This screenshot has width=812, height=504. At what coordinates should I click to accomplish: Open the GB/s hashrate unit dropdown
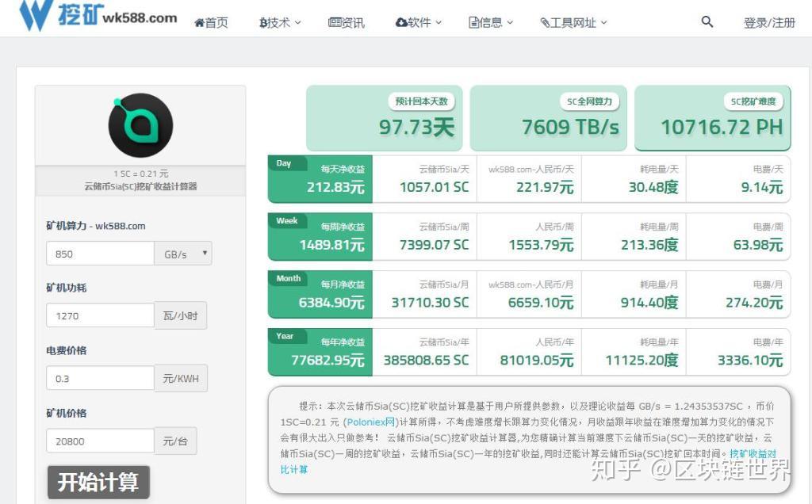click(183, 254)
